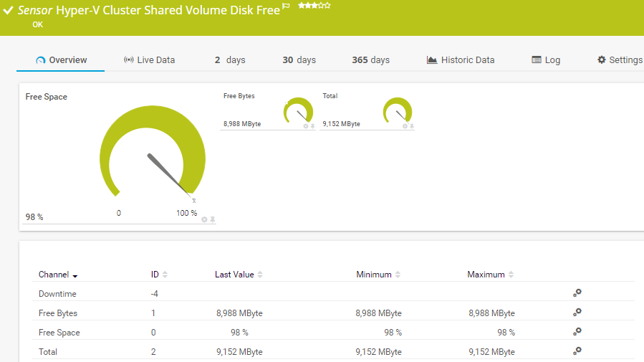This screenshot has height=362, width=644.
Task: Pin the Free Space gauge
Action: [x=213, y=219]
